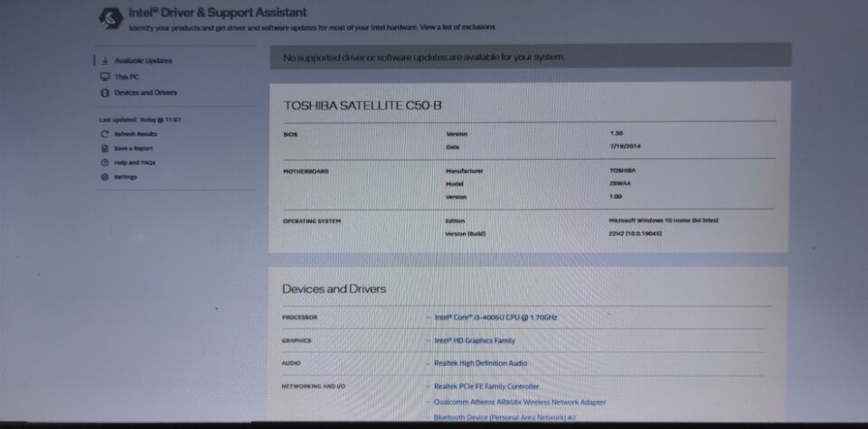Open Devices and Drivers in sidebar

(x=146, y=93)
